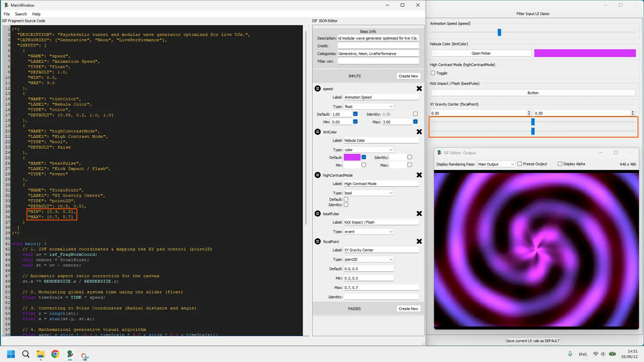This screenshot has height=362, width=644.
Task: Open focalPoint Type dropdown (point2D)
Action: pos(369,259)
